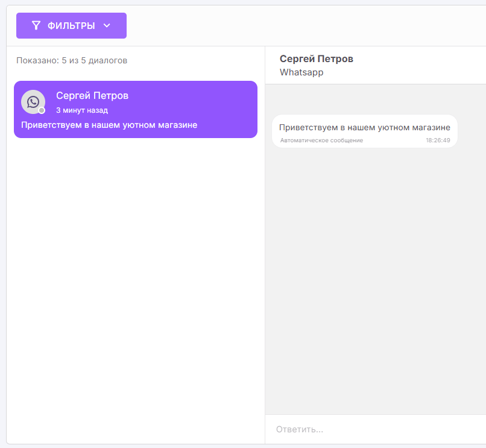This screenshot has height=448, width=486.
Task: Click the Whatsapp channel label in the header
Action: tap(301, 72)
